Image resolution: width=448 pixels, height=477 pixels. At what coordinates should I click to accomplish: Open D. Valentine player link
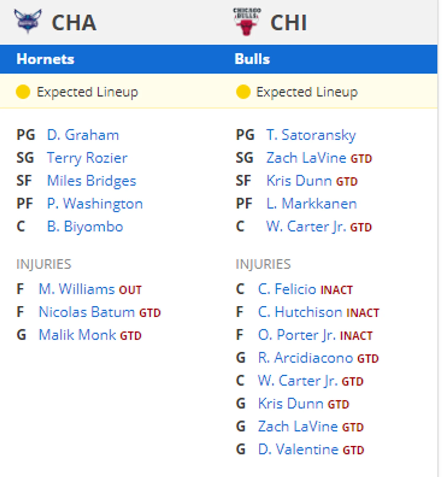coord(298,449)
